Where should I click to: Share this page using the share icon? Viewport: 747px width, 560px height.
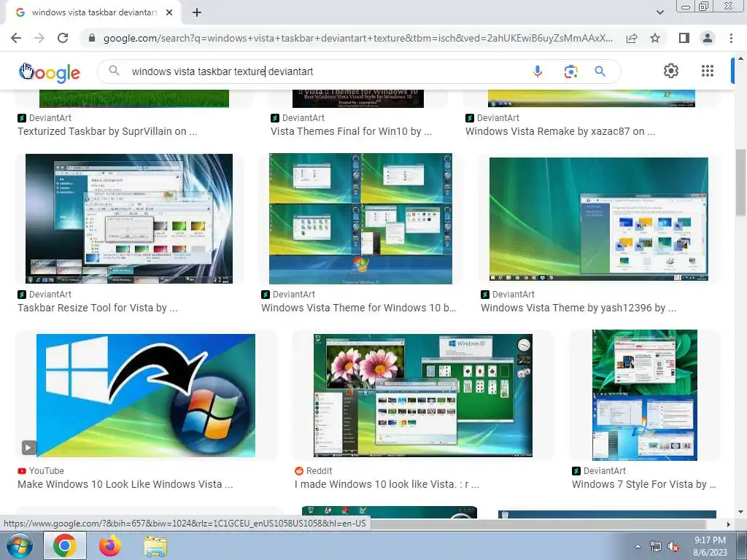click(632, 38)
